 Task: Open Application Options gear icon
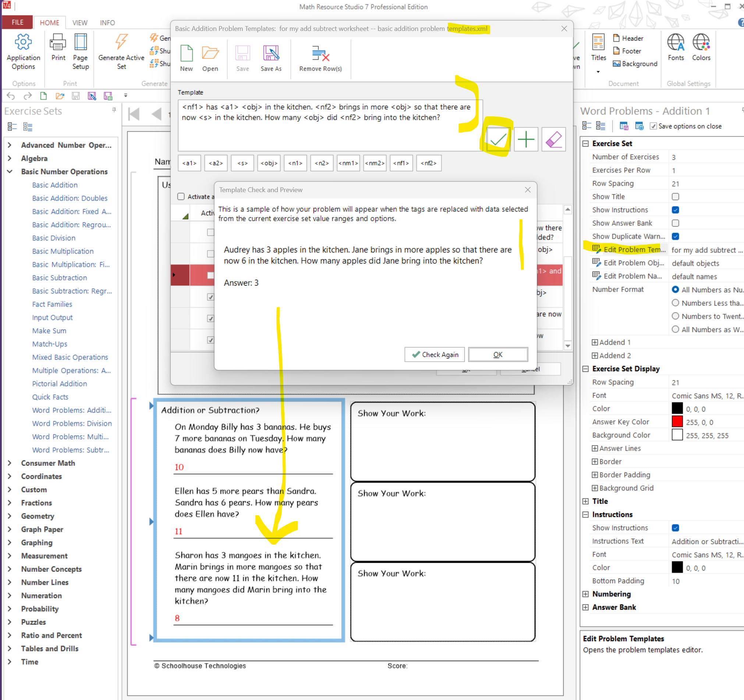[x=23, y=42]
